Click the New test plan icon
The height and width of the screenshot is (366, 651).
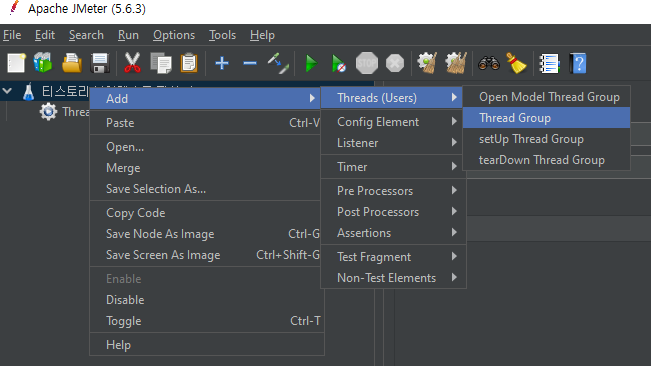17,63
